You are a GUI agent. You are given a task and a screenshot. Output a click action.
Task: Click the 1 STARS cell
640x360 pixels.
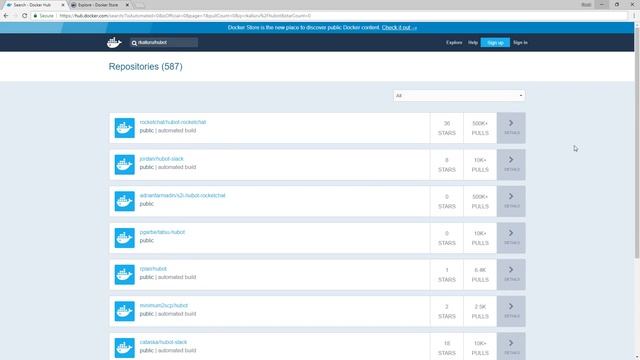(447, 275)
